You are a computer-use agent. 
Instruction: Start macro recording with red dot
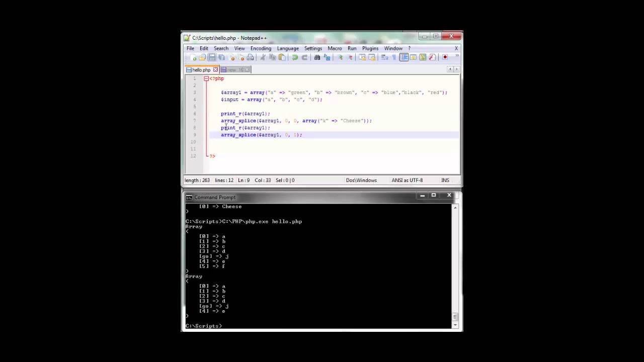(445, 57)
